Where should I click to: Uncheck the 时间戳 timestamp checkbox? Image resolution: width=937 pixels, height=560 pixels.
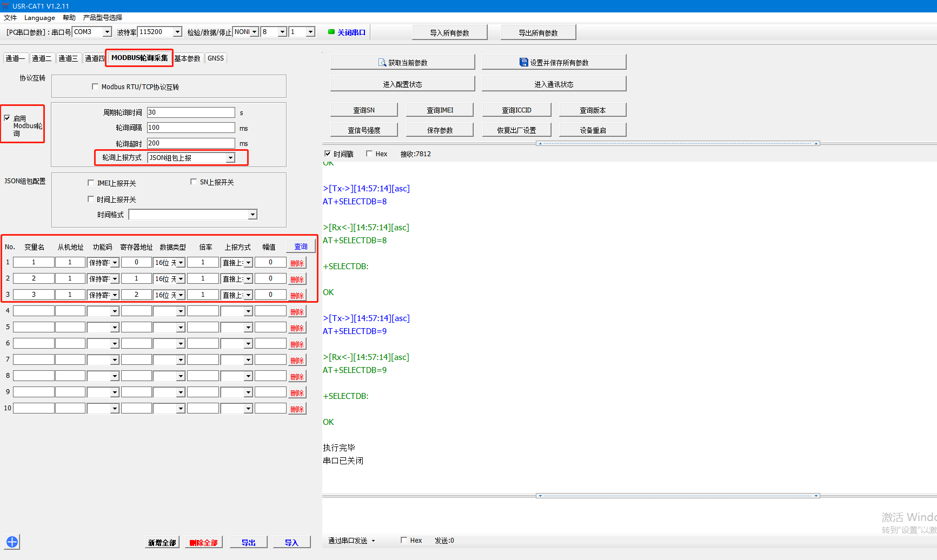pyautogui.click(x=327, y=154)
